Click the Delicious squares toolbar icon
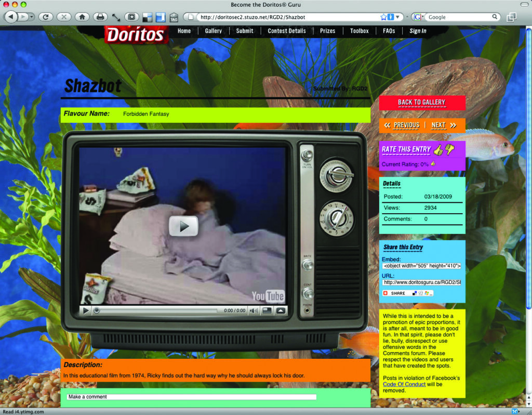This screenshot has height=415, width=532. (147, 17)
